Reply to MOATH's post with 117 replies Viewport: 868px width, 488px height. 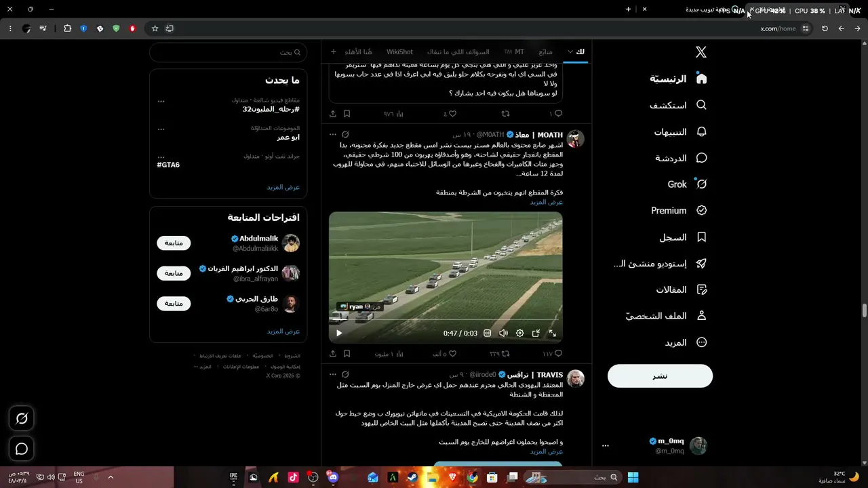pos(553,353)
